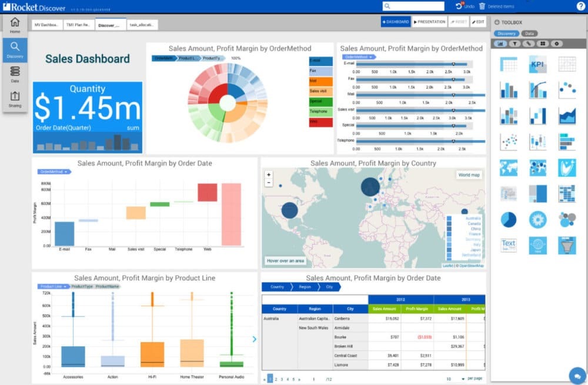Expand OrderMethod dropdown on waterfall chart
The height and width of the screenshot is (385, 588).
tap(54, 172)
